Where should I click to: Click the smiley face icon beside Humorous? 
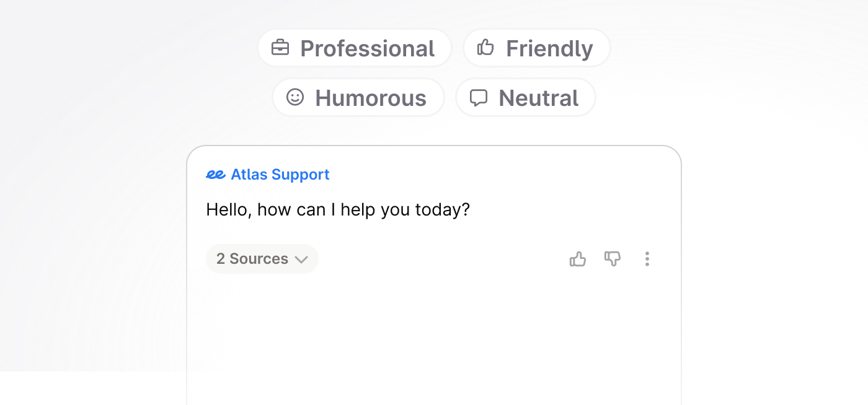tap(295, 97)
